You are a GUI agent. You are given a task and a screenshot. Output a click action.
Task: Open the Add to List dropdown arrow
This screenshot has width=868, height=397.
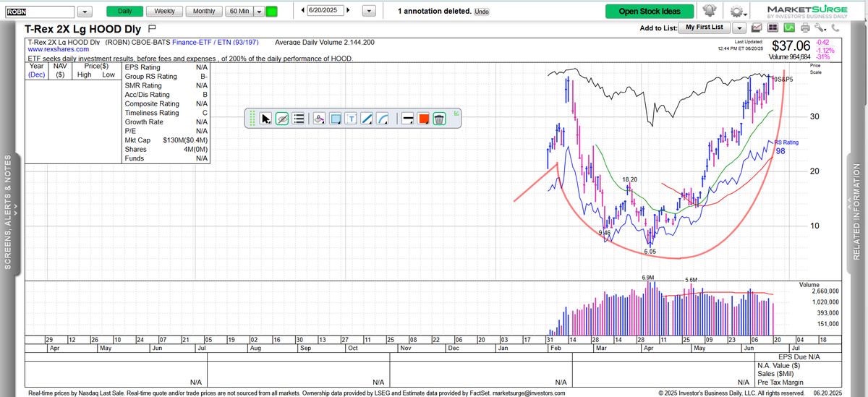pyautogui.click(x=739, y=27)
